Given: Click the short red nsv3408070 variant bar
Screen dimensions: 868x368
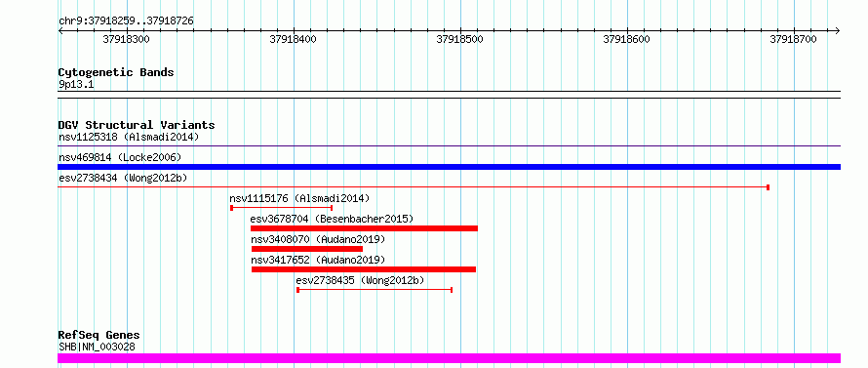Looking at the screenshot, I should coord(306,249).
